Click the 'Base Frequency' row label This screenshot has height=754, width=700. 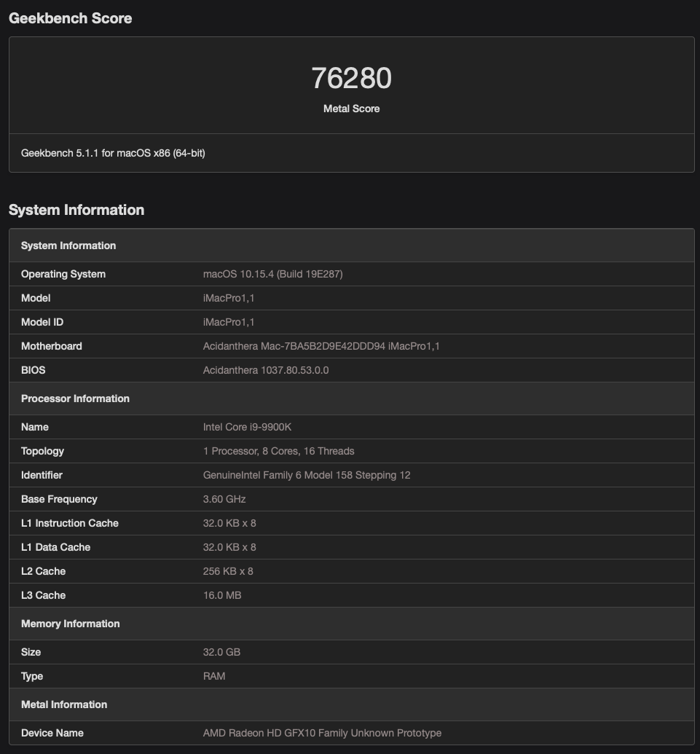pyautogui.click(x=59, y=499)
